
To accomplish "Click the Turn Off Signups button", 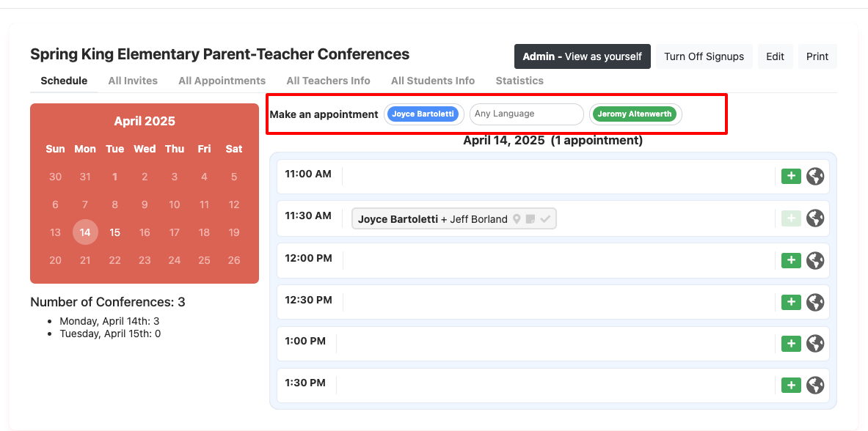I will [x=704, y=56].
